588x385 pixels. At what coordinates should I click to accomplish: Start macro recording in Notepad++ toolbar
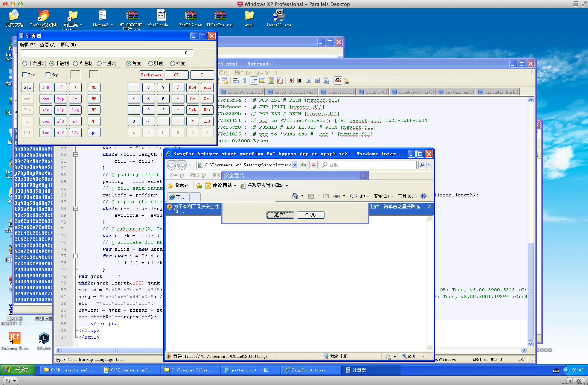[x=291, y=81]
